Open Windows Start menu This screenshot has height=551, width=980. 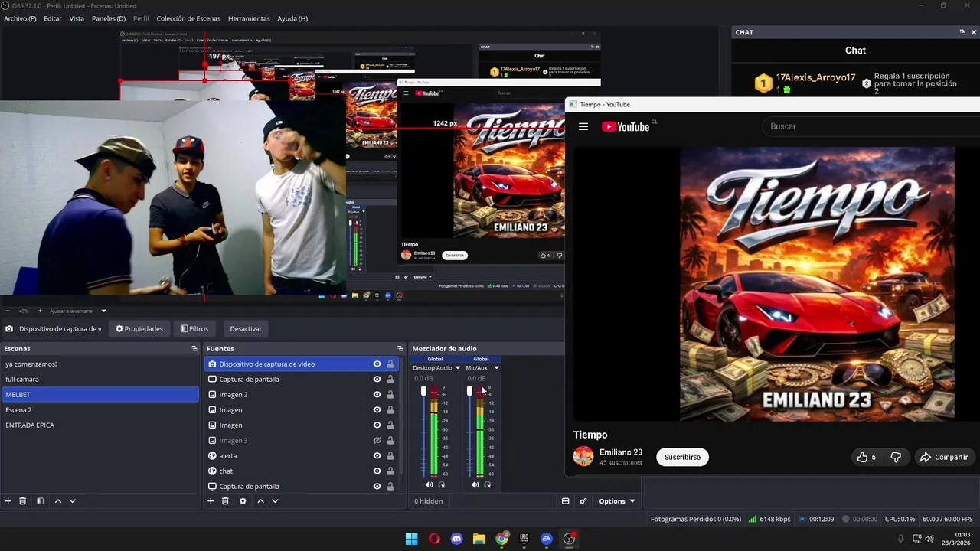pos(411,539)
